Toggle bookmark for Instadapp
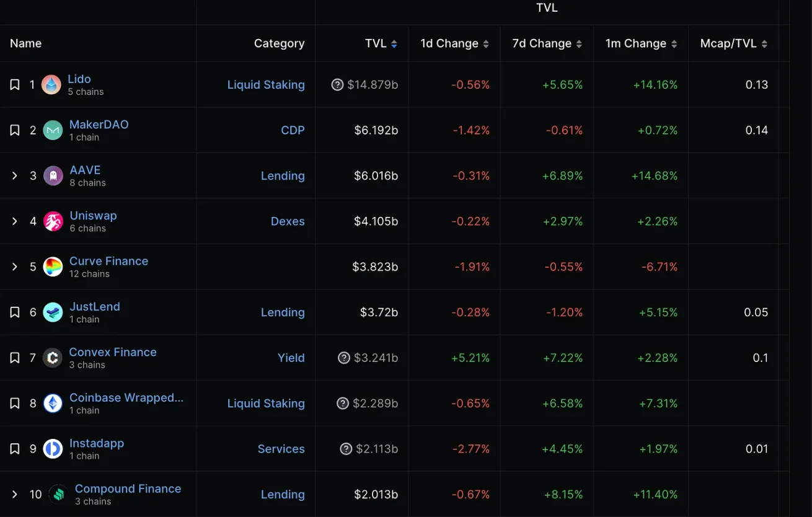Screen dimensions: 812x517 coord(15,449)
